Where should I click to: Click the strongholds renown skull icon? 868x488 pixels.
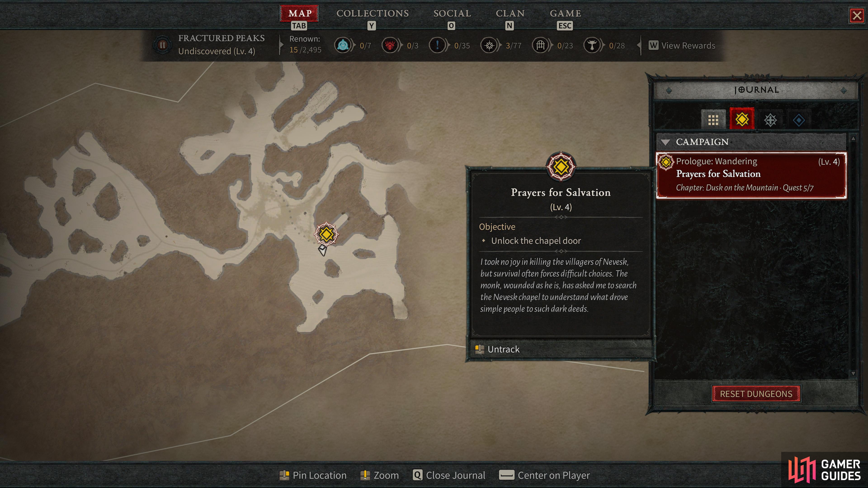pos(390,45)
